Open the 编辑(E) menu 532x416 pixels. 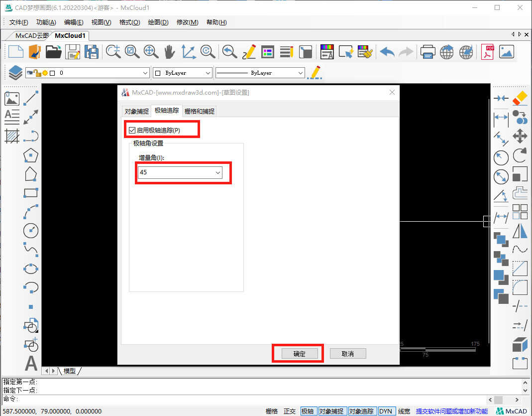tap(74, 22)
